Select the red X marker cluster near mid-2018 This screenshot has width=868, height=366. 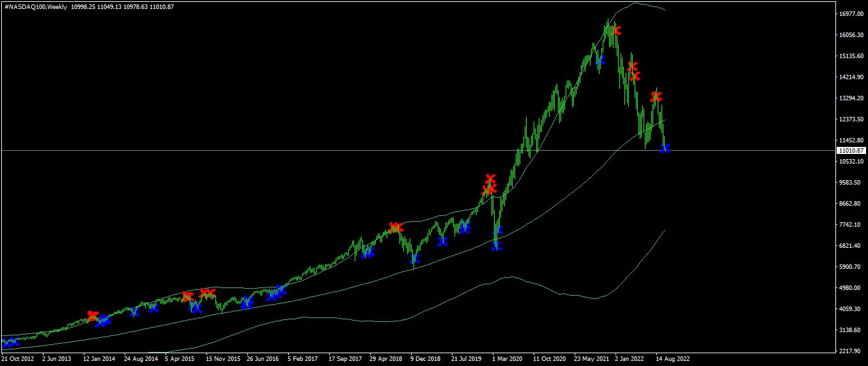(396, 227)
